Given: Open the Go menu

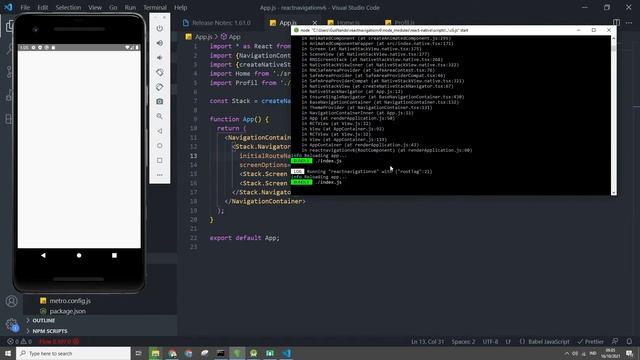Looking at the screenshot, I should (113, 7).
